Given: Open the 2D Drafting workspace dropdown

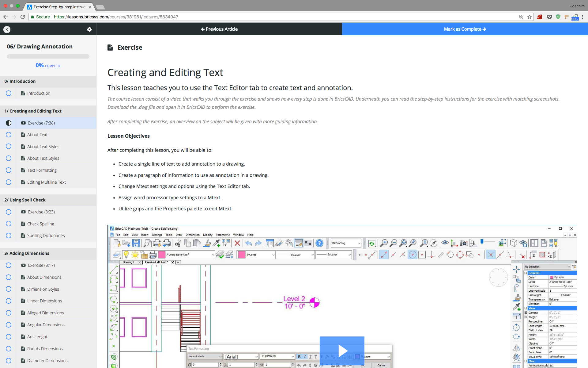Looking at the screenshot, I should 346,243.
